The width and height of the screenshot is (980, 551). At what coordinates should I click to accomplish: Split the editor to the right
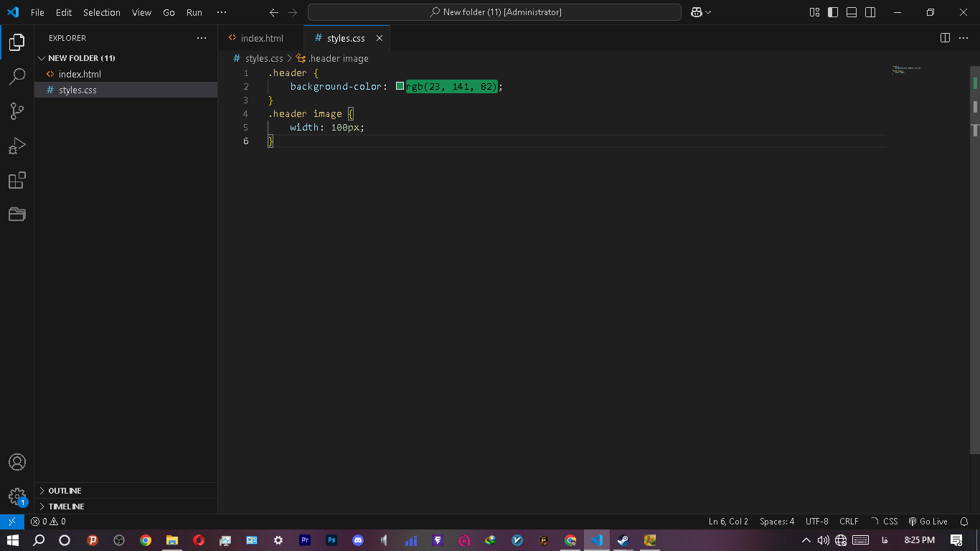click(x=945, y=38)
